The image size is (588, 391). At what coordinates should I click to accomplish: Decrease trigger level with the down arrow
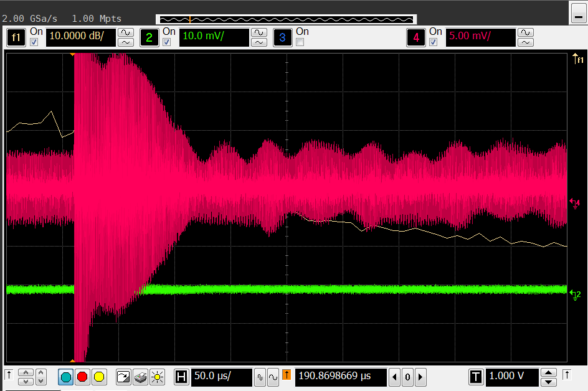(x=548, y=381)
